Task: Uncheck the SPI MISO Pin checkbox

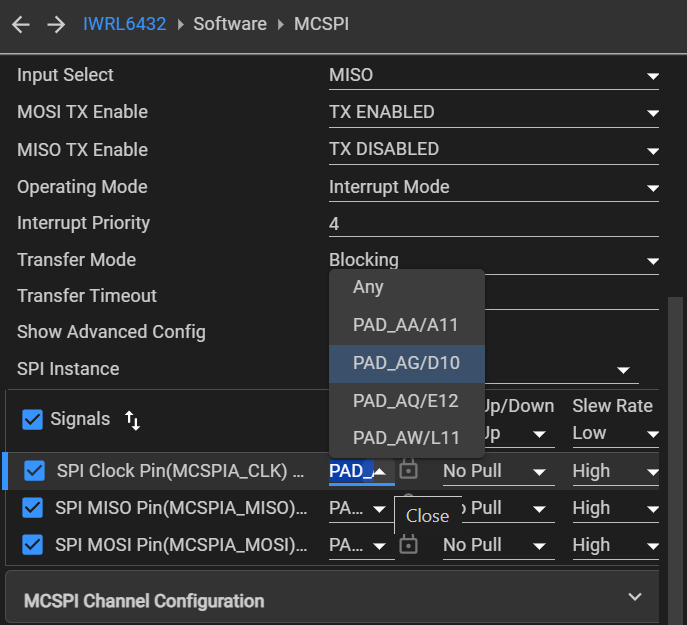Action: 32,508
